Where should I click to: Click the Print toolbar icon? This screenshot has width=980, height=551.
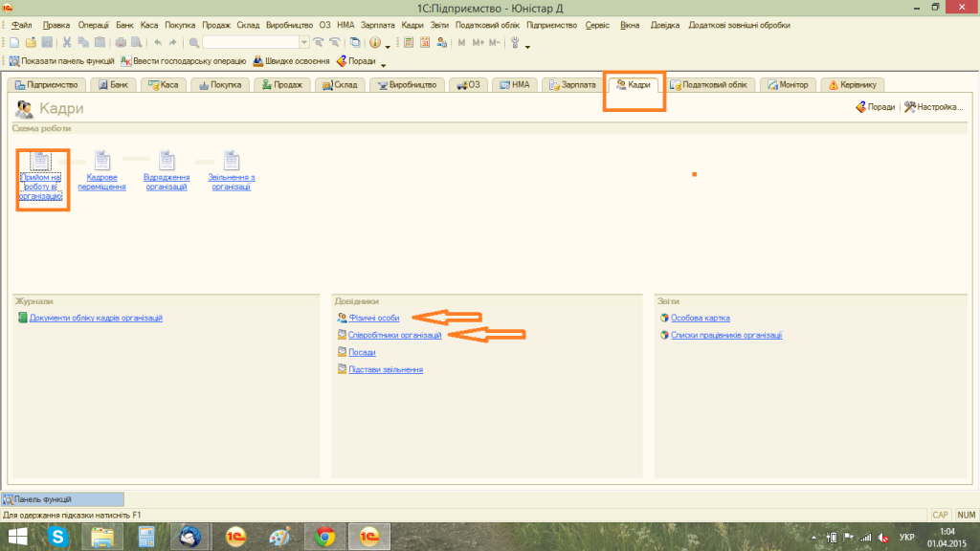coord(121,42)
